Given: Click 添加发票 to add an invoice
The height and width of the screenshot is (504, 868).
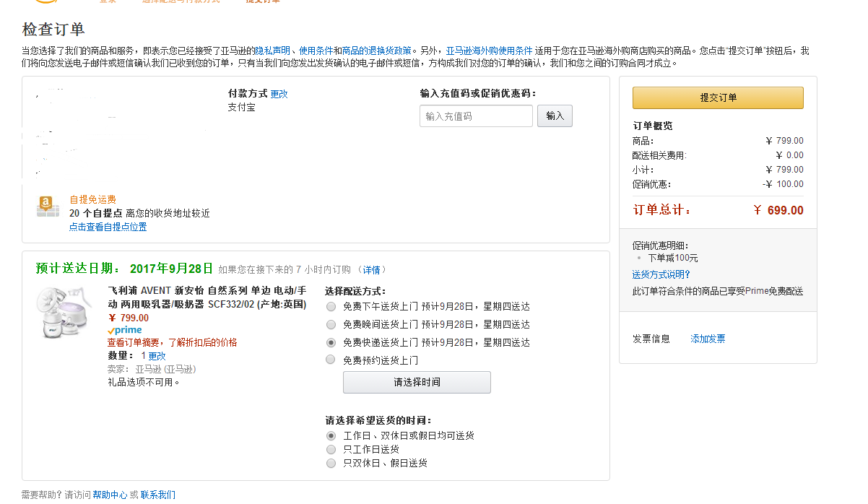Looking at the screenshot, I should [x=707, y=338].
